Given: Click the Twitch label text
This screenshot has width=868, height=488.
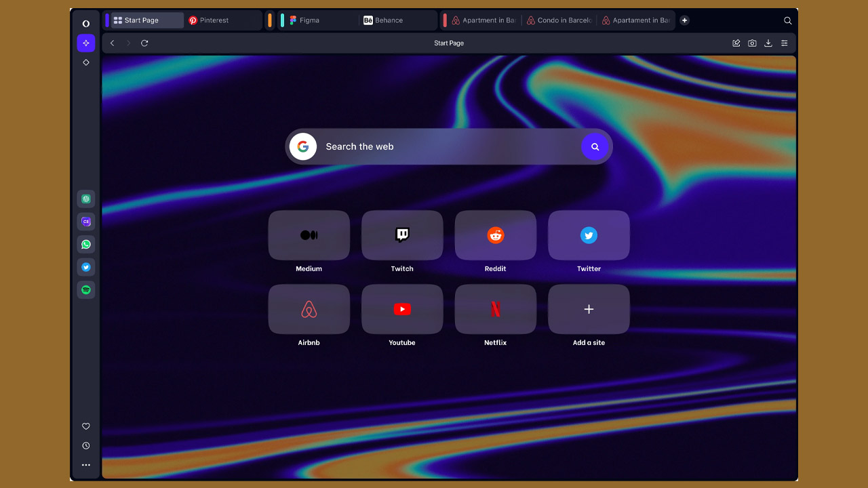Looking at the screenshot, I should point(402,269).
